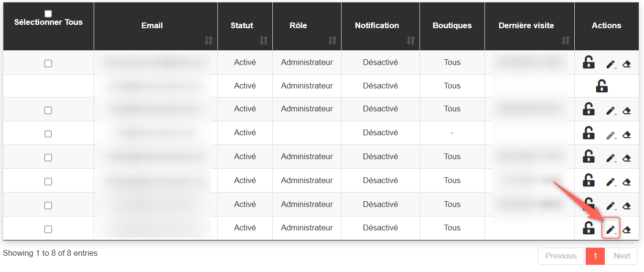The height and width of the screenshot is (272, 644).
Task: Go to the Next page
Action: (622, 256)
